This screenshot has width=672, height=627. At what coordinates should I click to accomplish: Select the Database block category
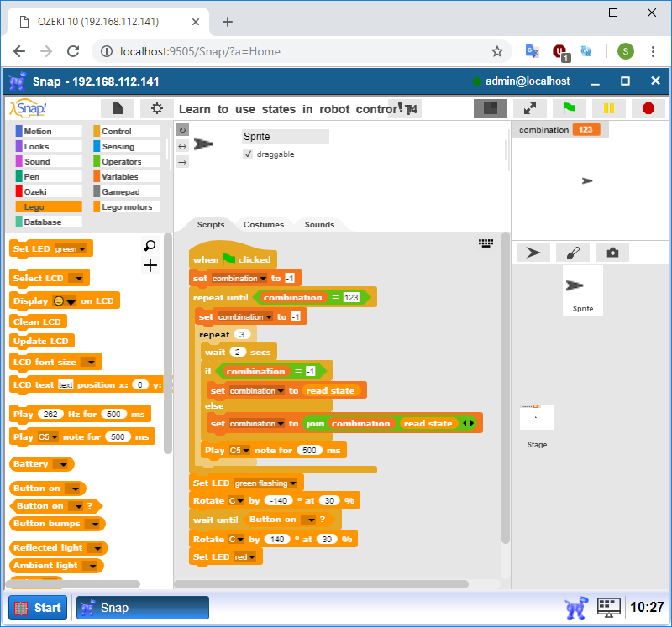pos(49,222)
